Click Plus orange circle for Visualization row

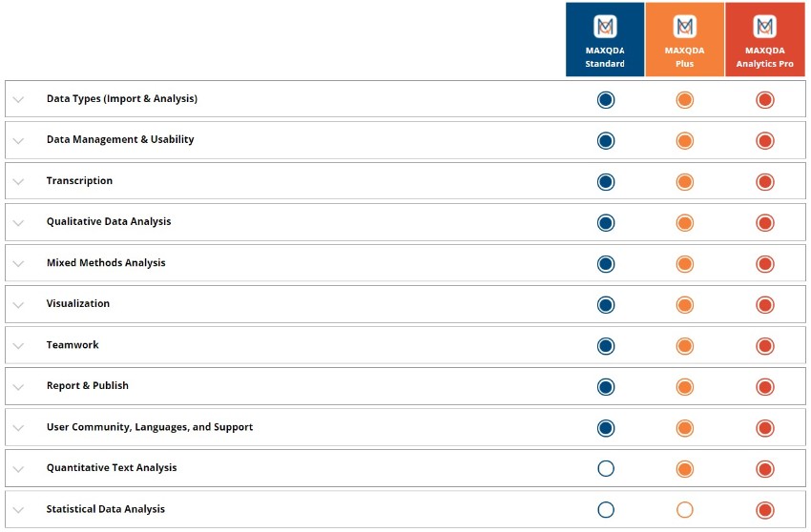pos(685,305)
